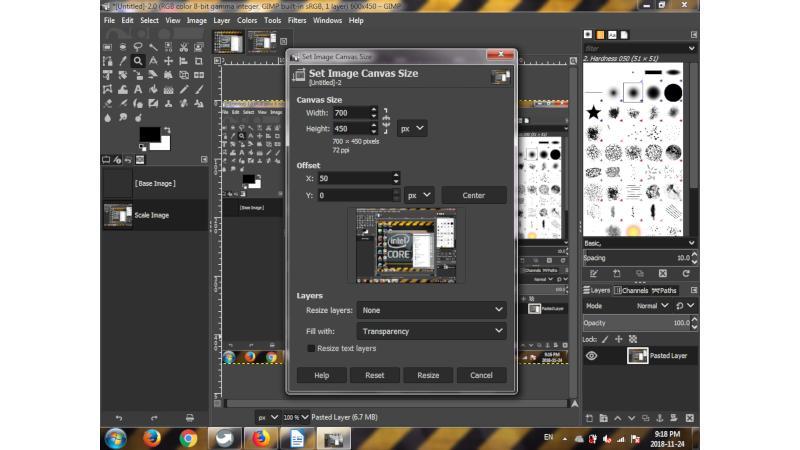This screenshot has height=450, width=800.
Task: Toggle lock alpha channel icon
Action: point(633,339)
